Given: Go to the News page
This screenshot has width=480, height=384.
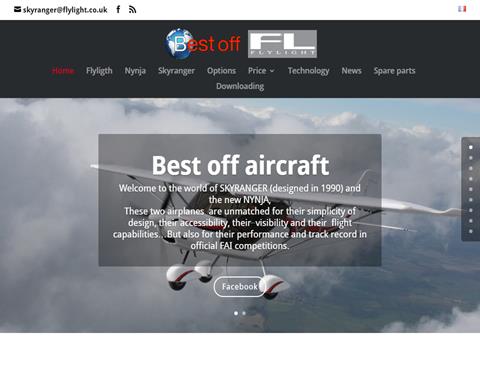Looking at the screenshot, I should tap(351, 71).
